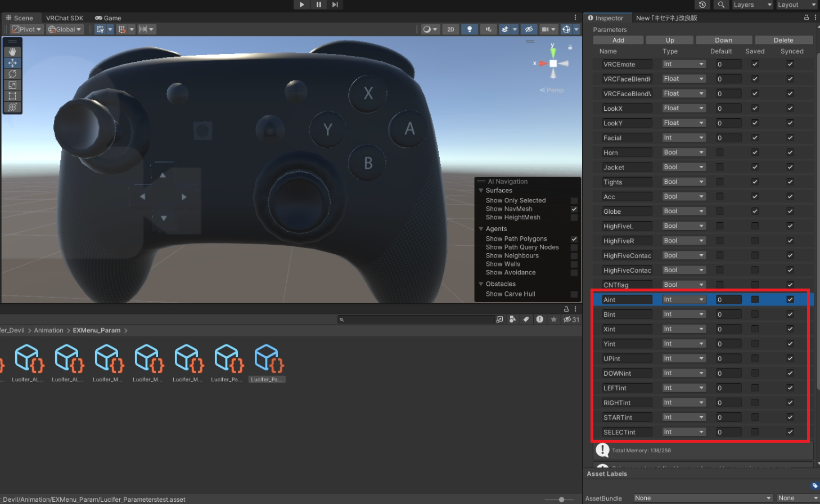Adjust the asset thumbnail size slider

pyautogui.click(x=562, y=498)
